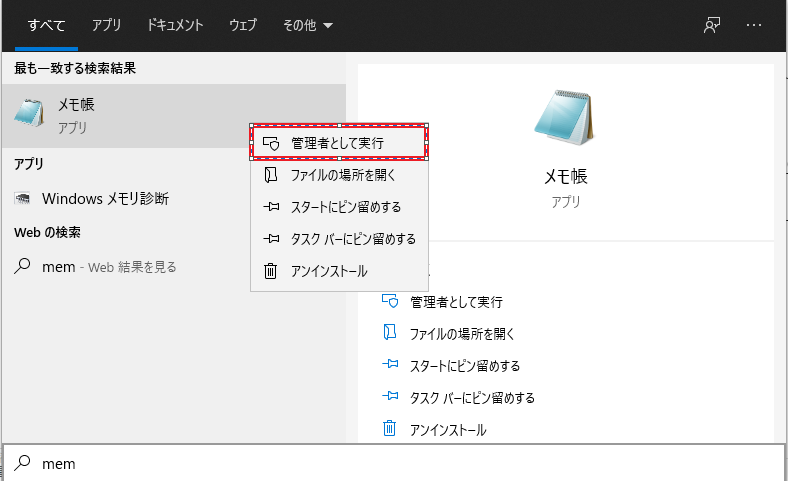The width and height of the screenshot is (788, 481).
Task: Open the すべて tab
Action: [46, 25]
